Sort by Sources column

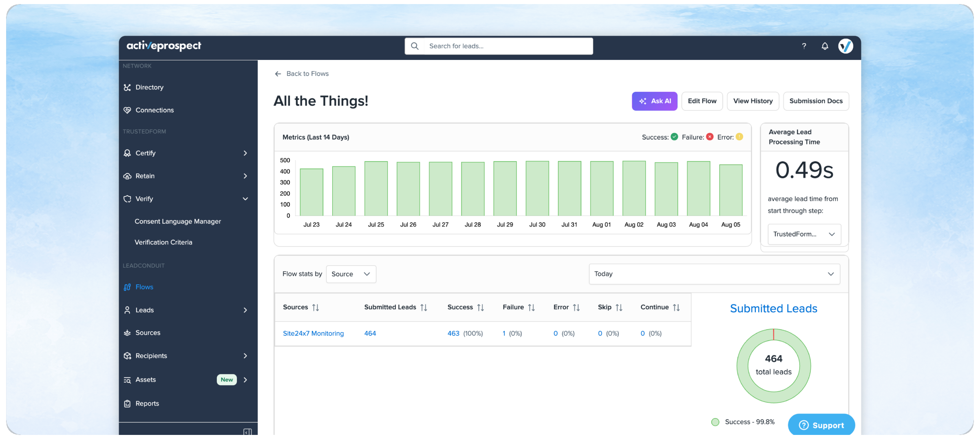tap(316, 308)
